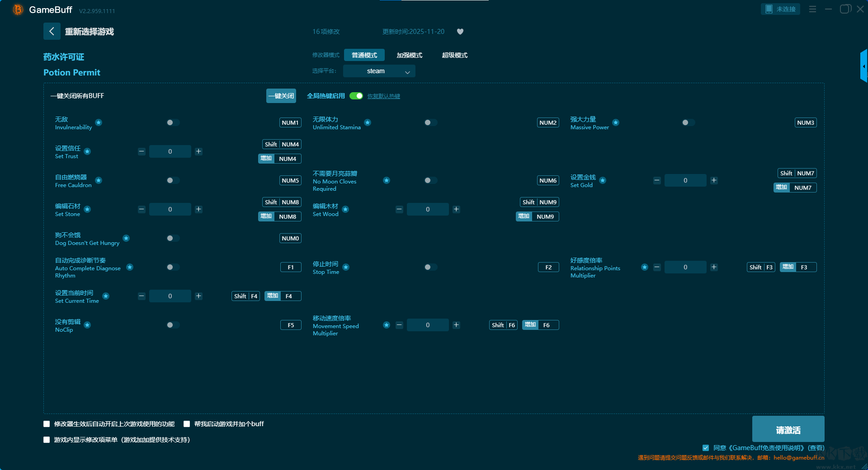Decrease the Set Wood value with minus
Image resolution: width=868 pixels, height=470 pixels.
tap(399, 209)
